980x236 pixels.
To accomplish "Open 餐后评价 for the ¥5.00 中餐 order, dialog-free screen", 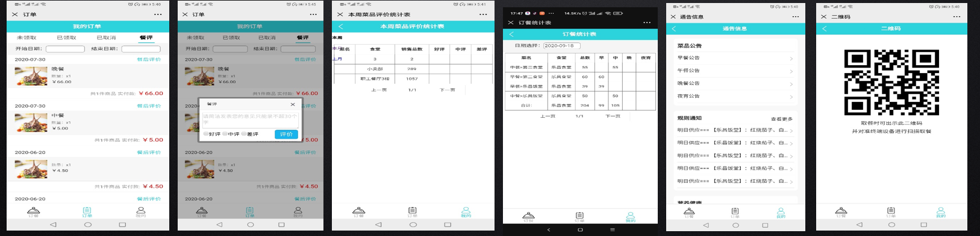I will [x=149, y=106].
